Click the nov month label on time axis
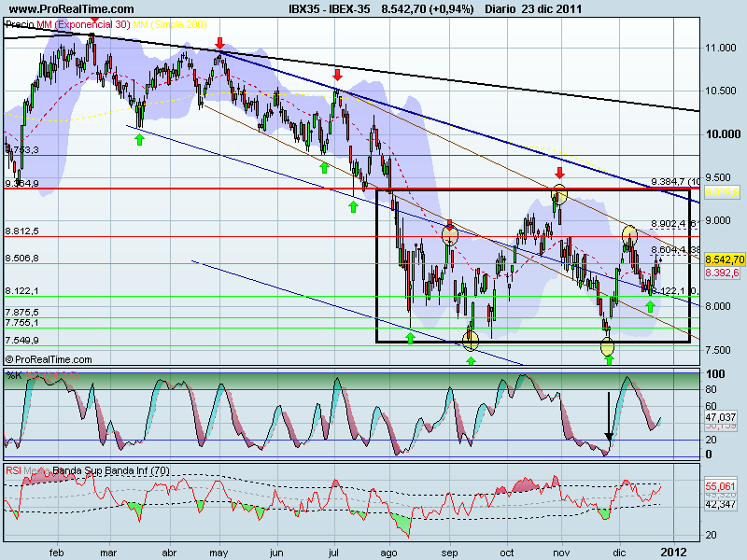 [x=562, y=553]
